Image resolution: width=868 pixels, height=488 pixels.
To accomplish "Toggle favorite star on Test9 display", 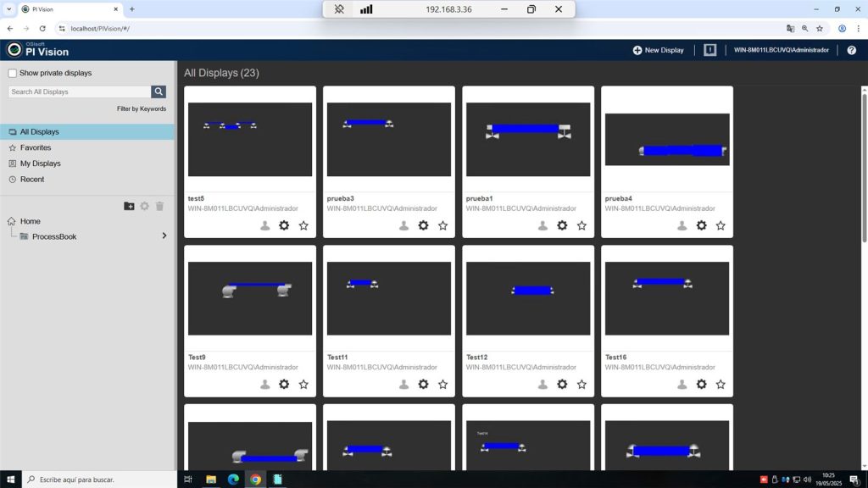I will 303,384.
